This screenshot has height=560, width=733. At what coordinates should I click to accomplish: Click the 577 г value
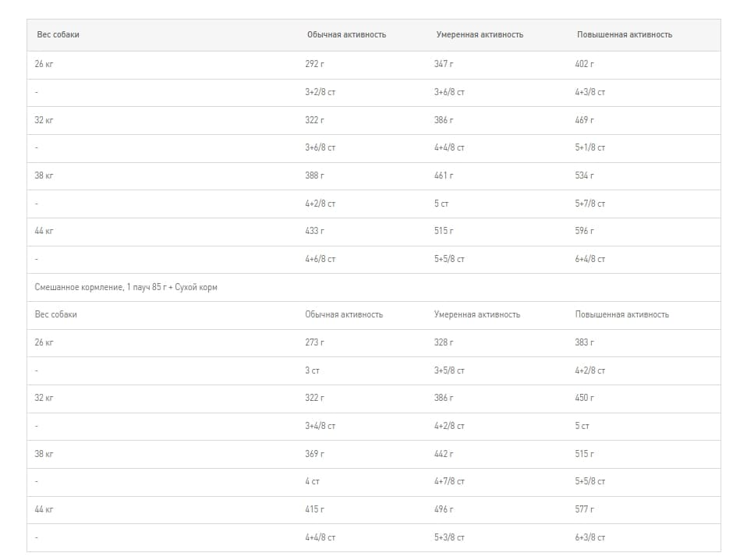[x=584, y=509]
